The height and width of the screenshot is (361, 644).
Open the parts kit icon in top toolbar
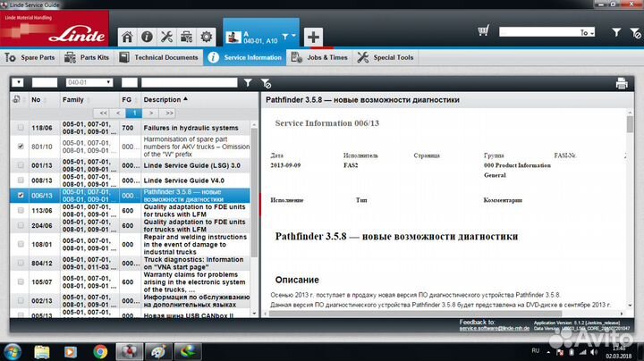pyautogui.click(x=186, y=37)
